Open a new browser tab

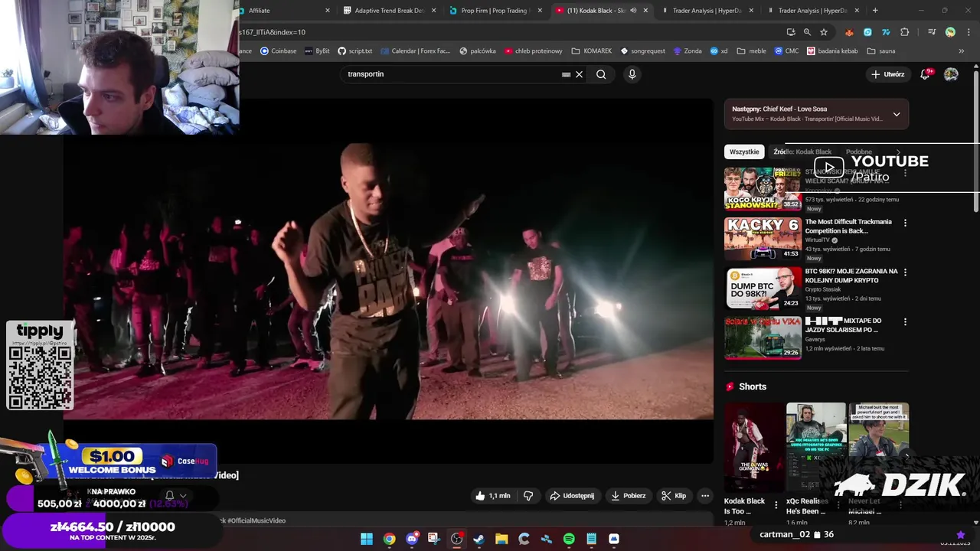875,11
